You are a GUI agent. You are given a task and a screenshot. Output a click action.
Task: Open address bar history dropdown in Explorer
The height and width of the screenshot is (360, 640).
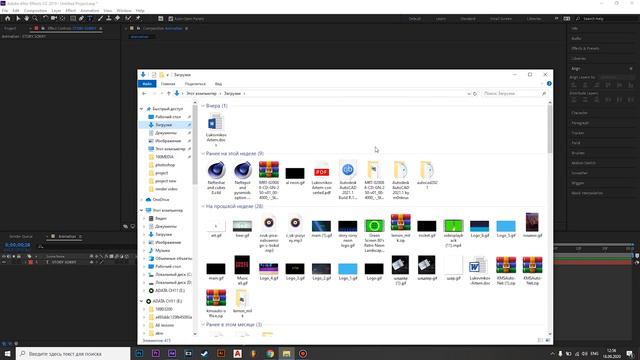pyautogui.click(x=469, y=93)
